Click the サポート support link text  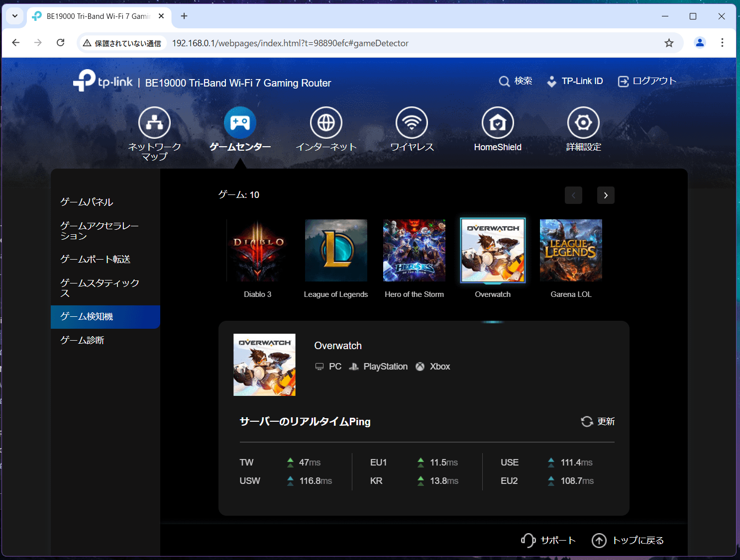click(558, 541)
